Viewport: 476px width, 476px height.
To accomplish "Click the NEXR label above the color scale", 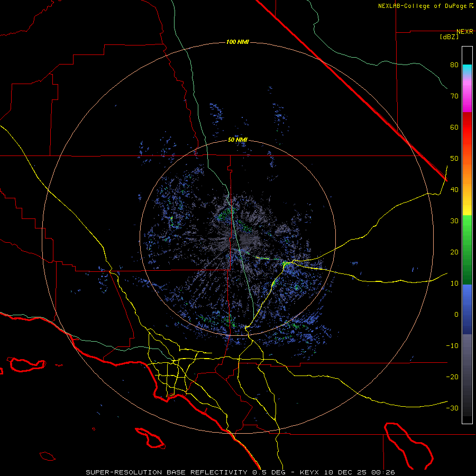I will (x=465, y=32).
